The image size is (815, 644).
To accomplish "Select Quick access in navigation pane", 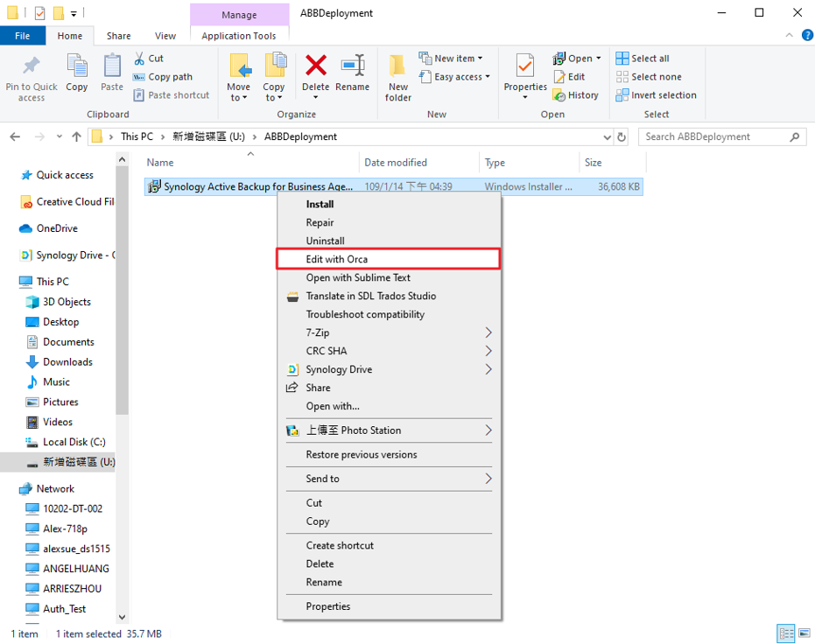I will pyautogui.click(x=57, y=175).
